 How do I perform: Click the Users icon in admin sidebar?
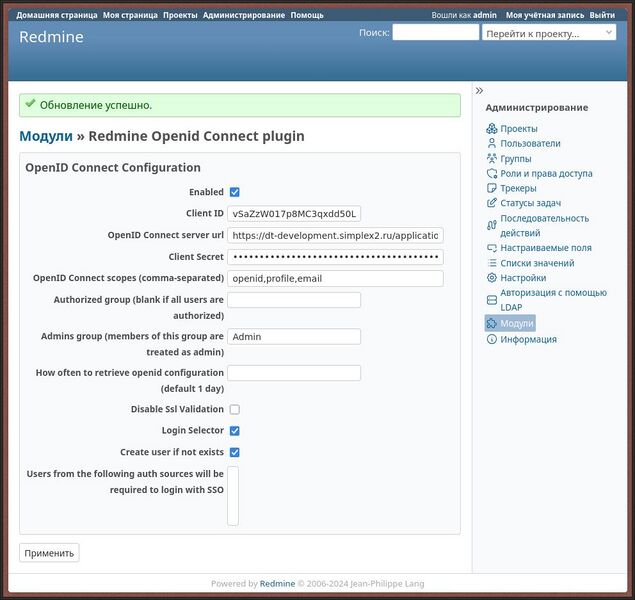tap(491, 144)
